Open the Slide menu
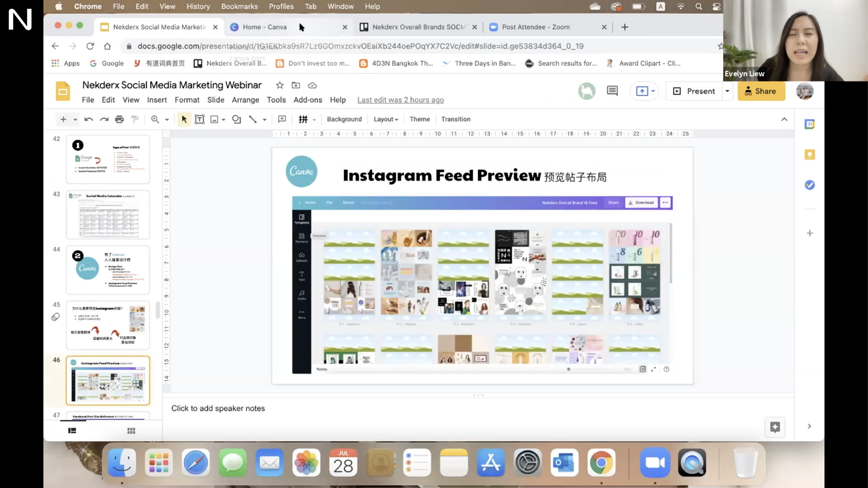Image resolution: width=868 pixels, height=488 pixels. (x=216, y=100)
